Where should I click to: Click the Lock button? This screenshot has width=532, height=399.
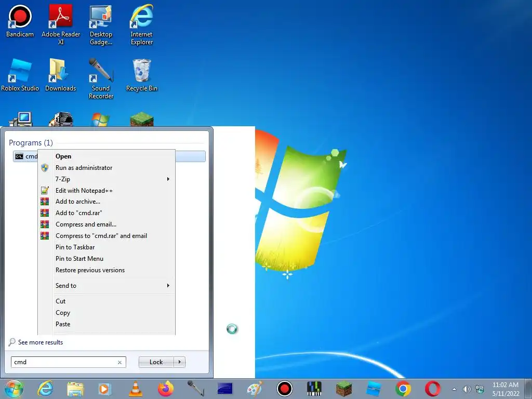tap(156, 362)
